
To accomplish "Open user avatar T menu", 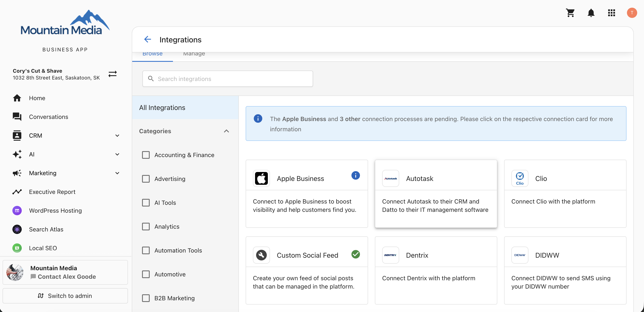I will click(632, 13).
